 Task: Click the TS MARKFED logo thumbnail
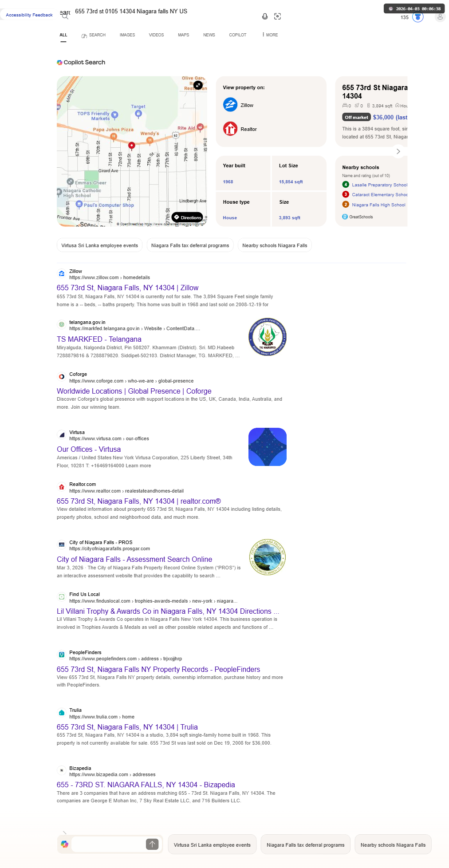(268, 337)
